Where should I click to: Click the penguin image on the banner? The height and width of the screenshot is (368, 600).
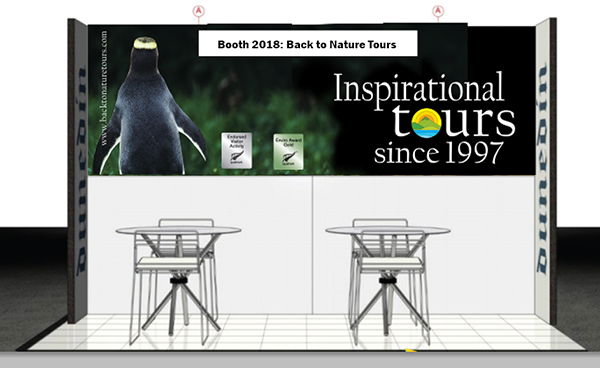tap(149, 106)
